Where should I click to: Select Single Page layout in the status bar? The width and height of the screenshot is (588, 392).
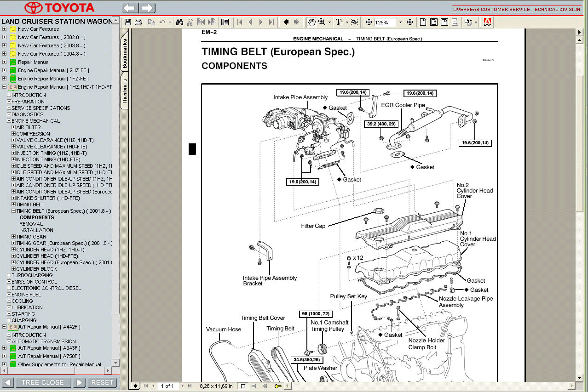point(243,386)
